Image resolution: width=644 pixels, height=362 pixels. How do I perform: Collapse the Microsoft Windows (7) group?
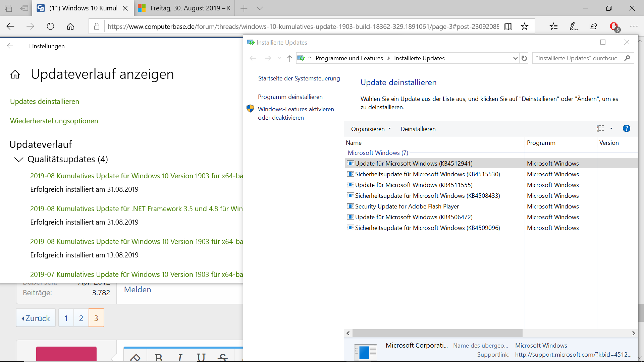pyautogui.click(x=378, y=153)
